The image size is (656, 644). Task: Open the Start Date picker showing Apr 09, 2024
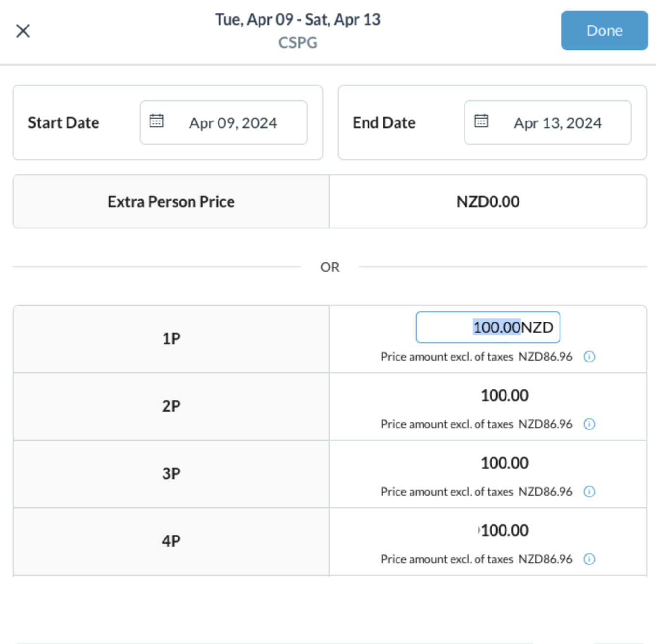[x=232, y=123]
